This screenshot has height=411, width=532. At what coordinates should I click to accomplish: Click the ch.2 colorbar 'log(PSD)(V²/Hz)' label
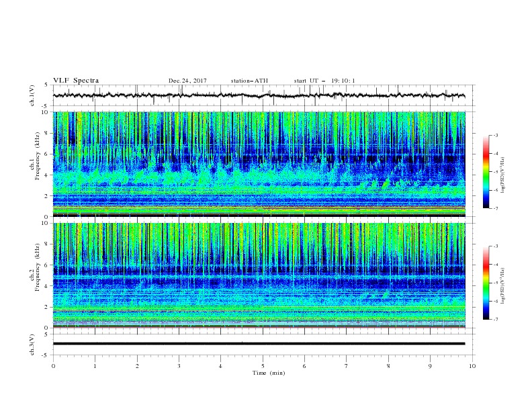click(x=502, y=286)
